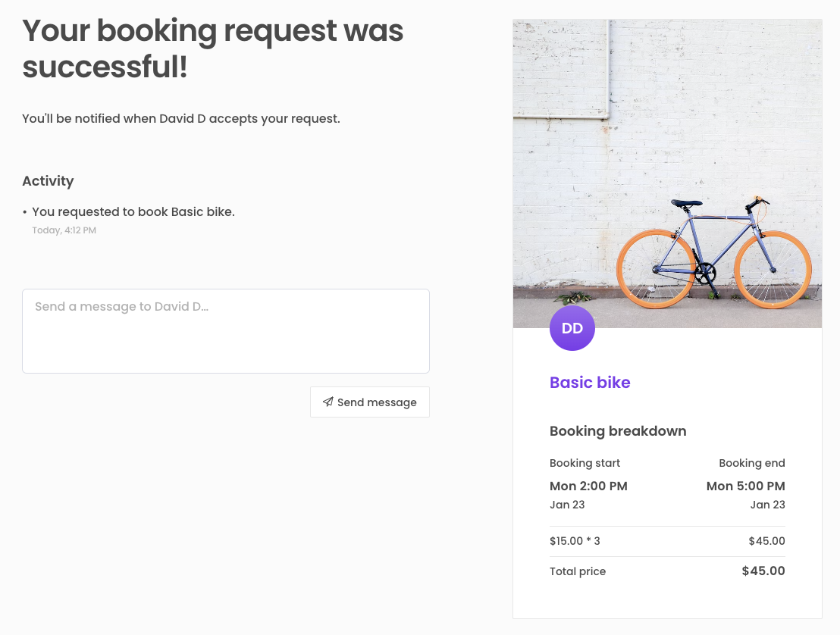Click the Booking end label
Image resolution: width=840 pixels, height=635 pixels.
point(751,463)
